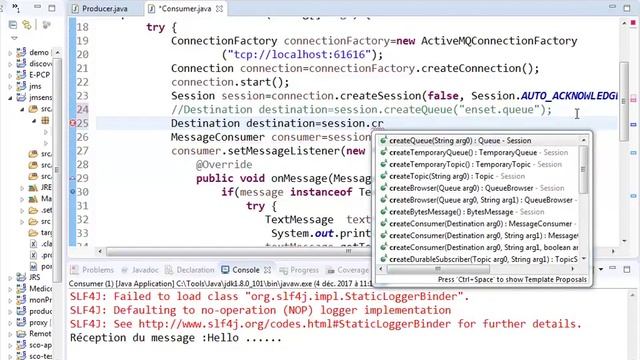Select the pom file icon
The image size is (640, 360).
pos(33,267)
